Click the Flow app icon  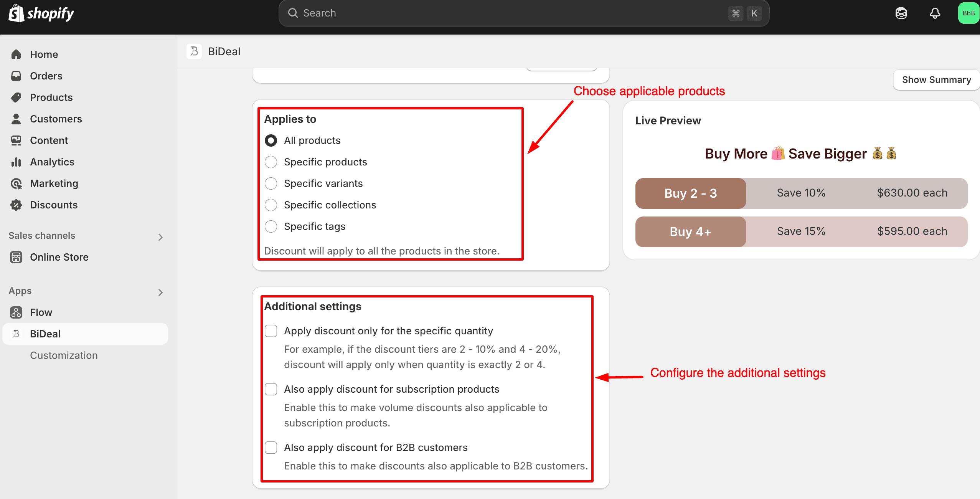click(16, 312)
